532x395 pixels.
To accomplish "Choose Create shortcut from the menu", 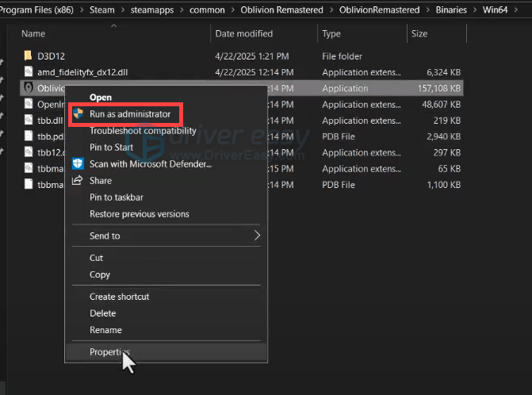I will click(x=119, y=297).
